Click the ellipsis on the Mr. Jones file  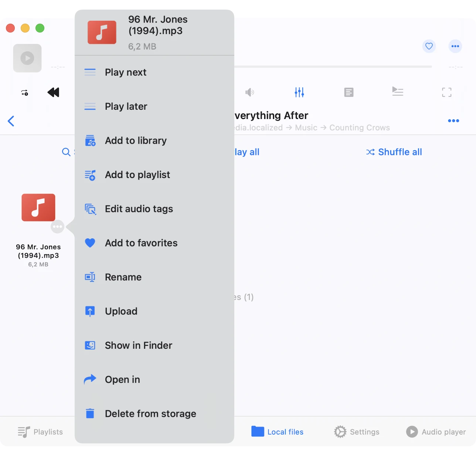coord(57,226)
